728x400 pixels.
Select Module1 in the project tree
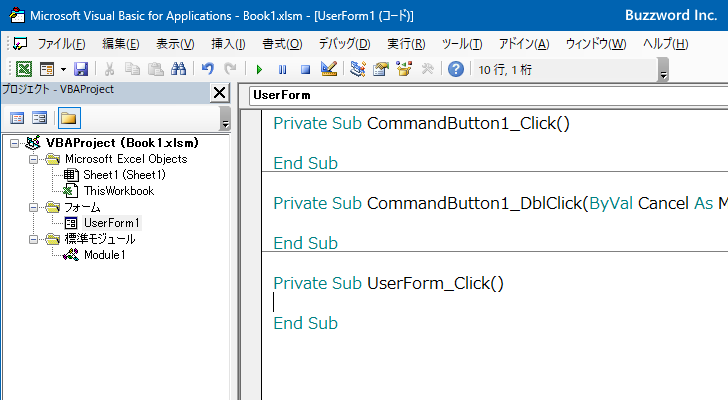coord(104,255)
